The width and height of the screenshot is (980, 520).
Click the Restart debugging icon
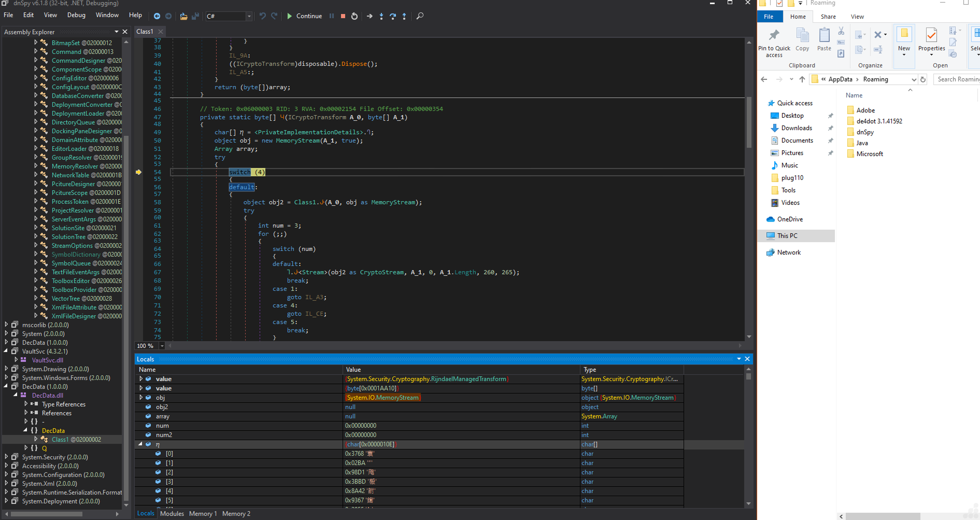[x=354, y=16]
